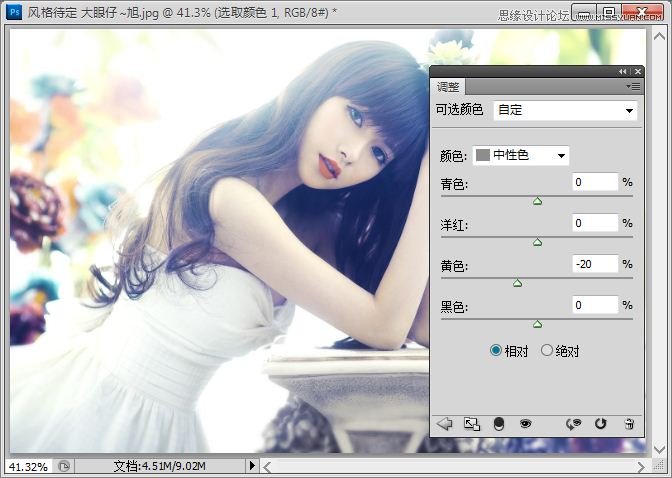Click the status bar preview icon
Screen dimensions: 672x478
pyautogui.click(x=64, y=466)
